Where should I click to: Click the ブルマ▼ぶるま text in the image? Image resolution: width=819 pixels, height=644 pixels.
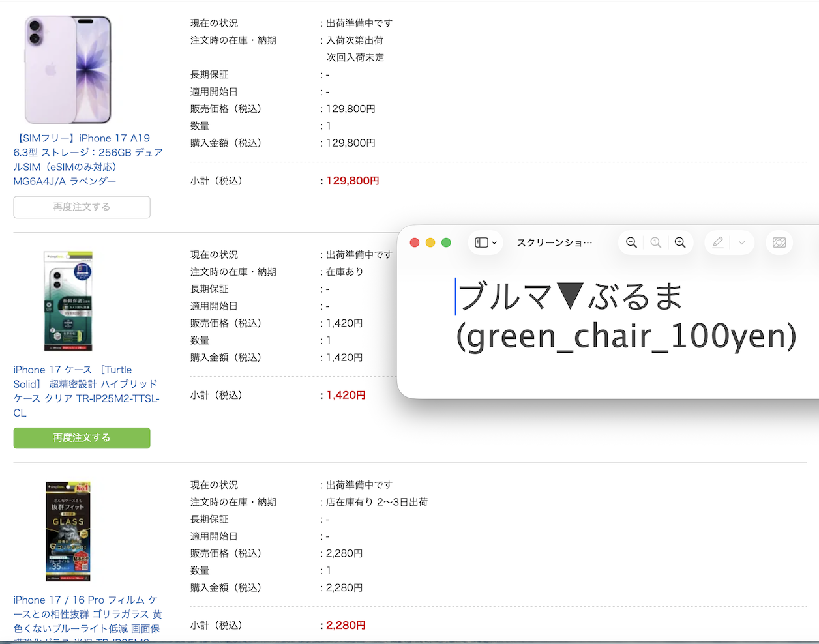click(570, 297)
